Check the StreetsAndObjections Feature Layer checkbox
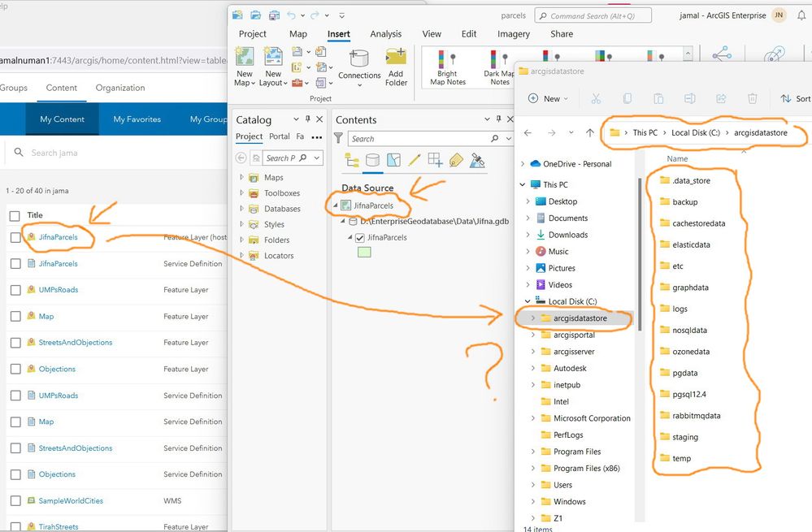This screenshot has width=812, height=532. [x=15, y=343]
